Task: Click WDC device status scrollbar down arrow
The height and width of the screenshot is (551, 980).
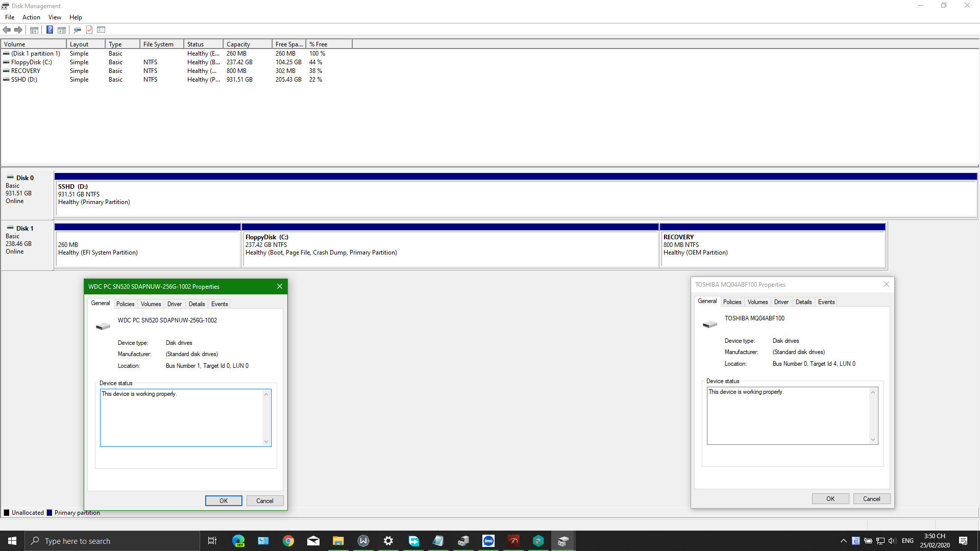Action: 266,442
